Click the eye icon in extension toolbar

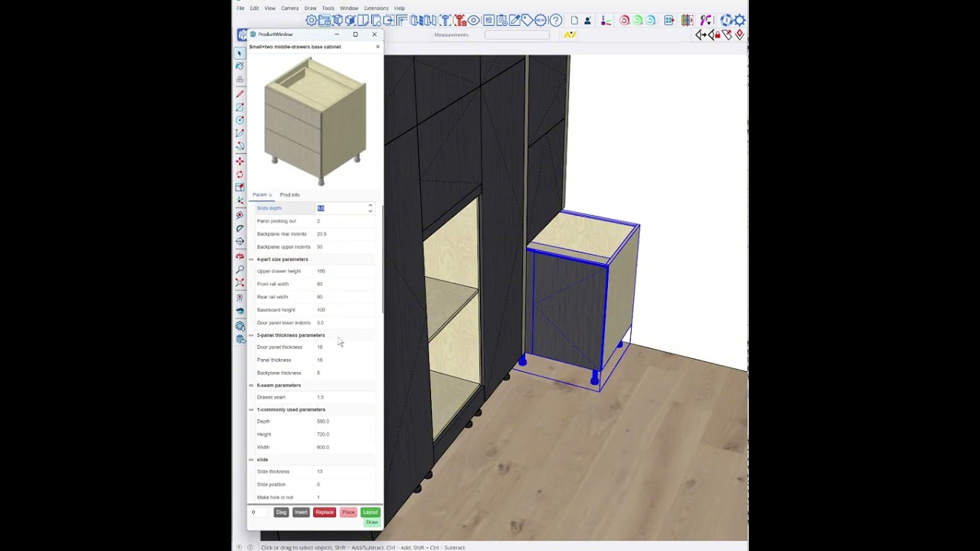474,20
